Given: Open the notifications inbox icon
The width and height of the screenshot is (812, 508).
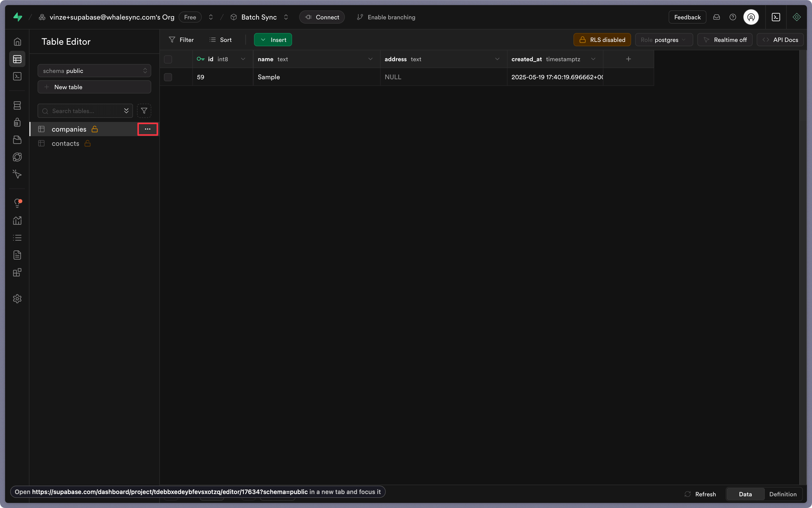Looking at the screenshot, I should 716,17.
